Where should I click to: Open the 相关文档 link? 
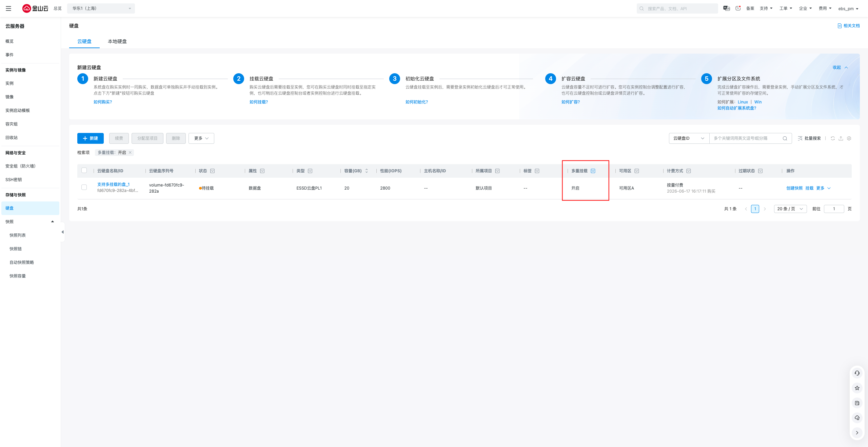click(x=849, y=26)
